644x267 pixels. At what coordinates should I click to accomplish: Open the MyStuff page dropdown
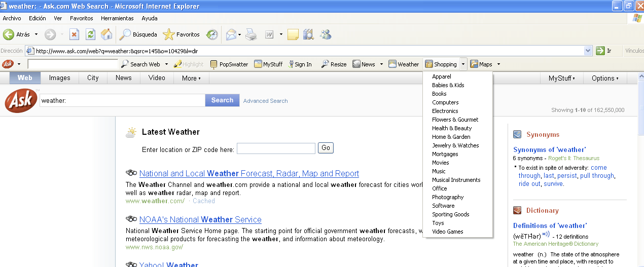pyautogui.click(x=562, y=78)
